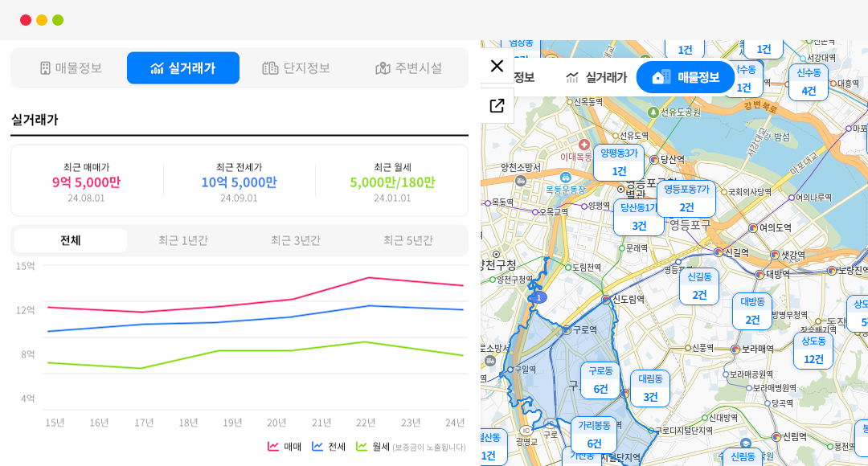868x466 pixels.
Task: Click the 이대목동 hospital marker icon
Action: click(583, 144)
